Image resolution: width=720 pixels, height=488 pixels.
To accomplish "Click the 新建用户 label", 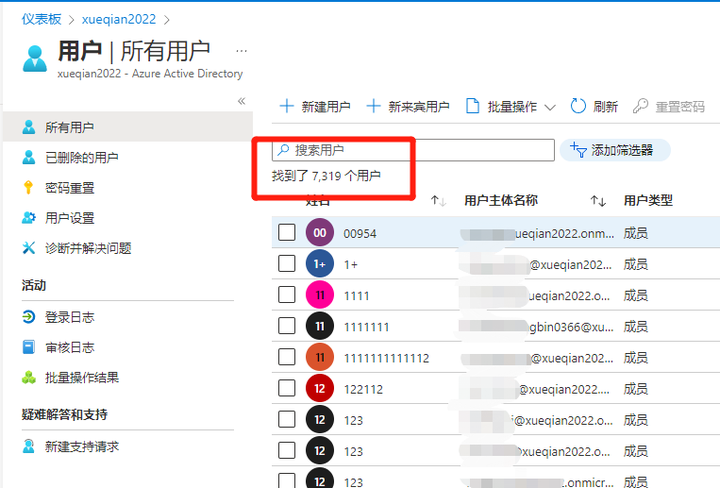I will (x=326, y=107).
